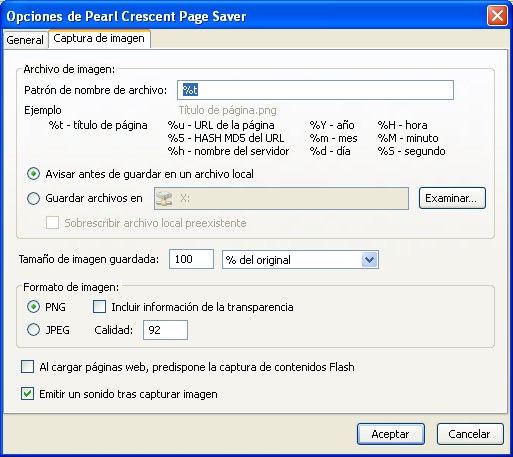Click the '%Y - año' text
Screen dimensions: 513x457
point(332,125)
